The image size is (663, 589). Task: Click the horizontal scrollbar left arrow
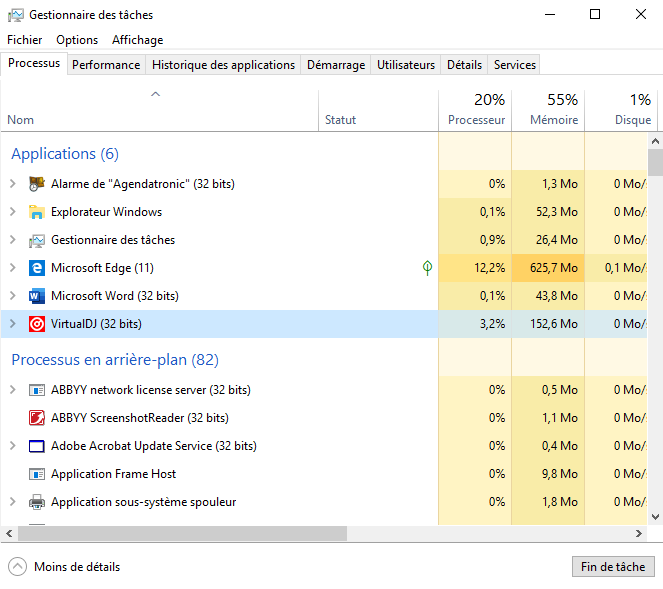[x=9, y=534]
